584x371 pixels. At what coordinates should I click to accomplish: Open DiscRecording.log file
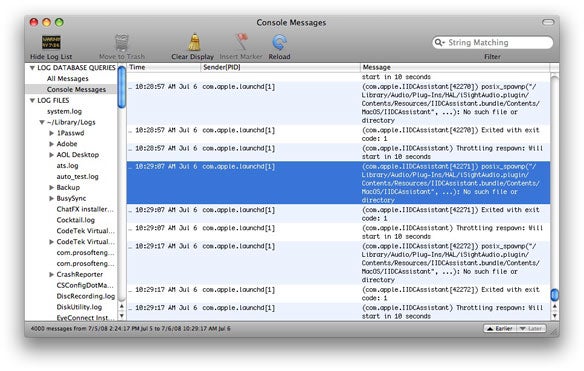tap(86, 296)
